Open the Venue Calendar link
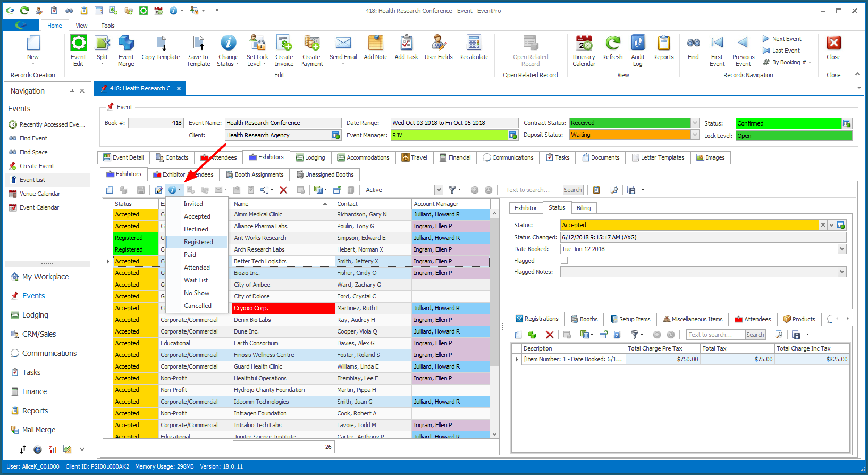 (x=40, y=194)
